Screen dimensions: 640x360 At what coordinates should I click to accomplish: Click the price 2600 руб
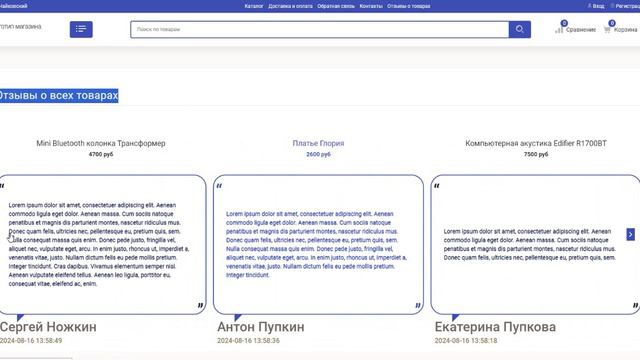pos(318,154)
